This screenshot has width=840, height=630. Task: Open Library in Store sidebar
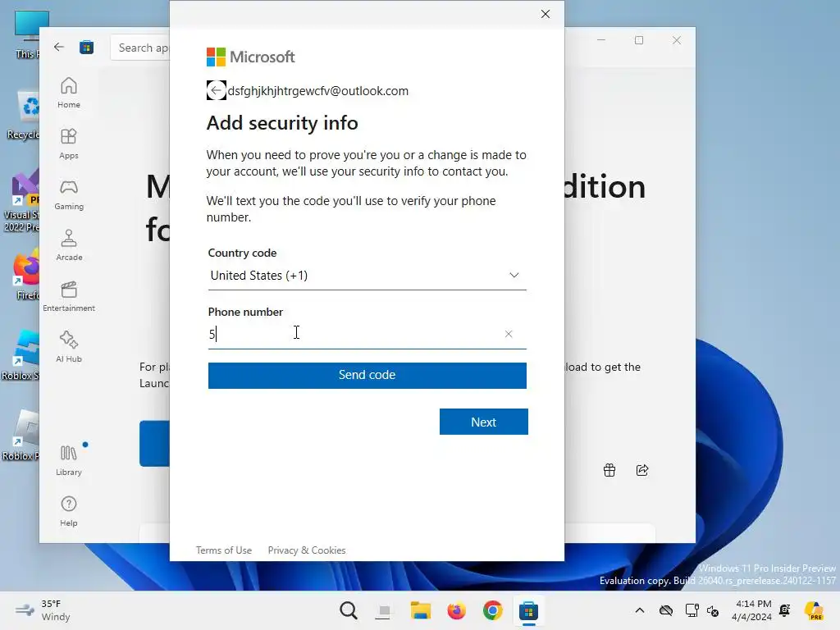tap(69, 460)
